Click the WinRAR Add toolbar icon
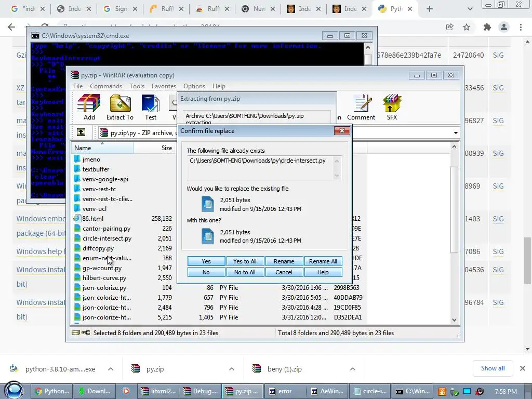This screenshot has width=532, height=399. (89, 107)
